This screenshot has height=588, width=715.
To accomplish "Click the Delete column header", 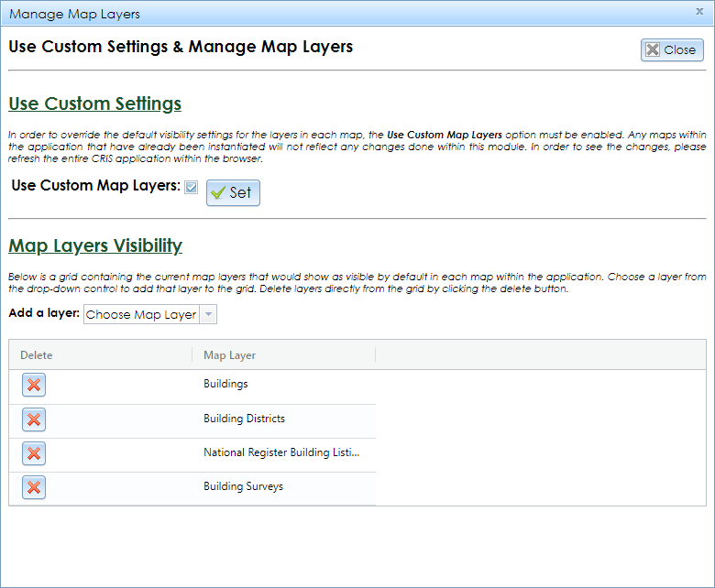I will click(x=100, y=355).
